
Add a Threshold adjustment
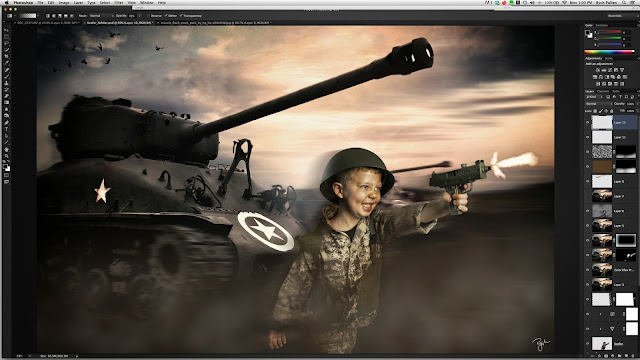[x=610, y=84]
